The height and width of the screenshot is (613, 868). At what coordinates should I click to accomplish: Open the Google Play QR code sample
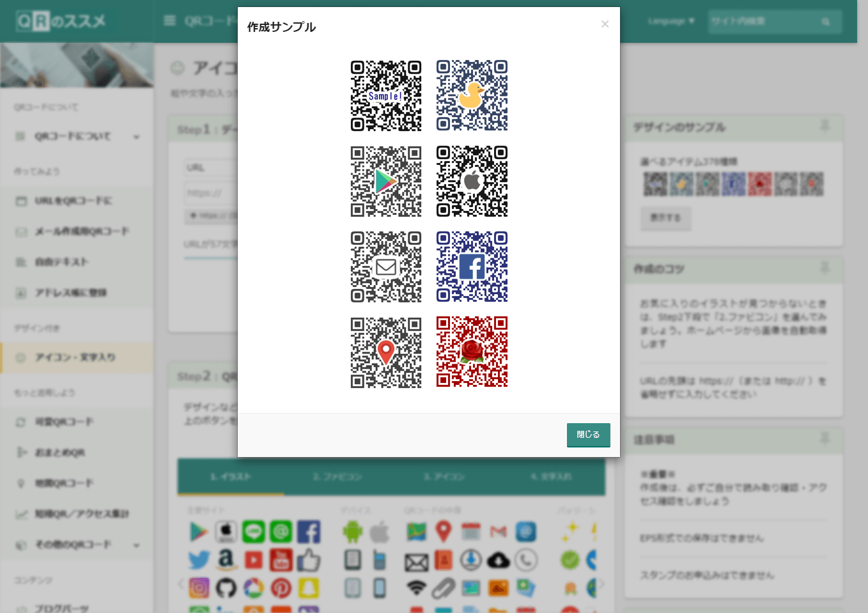pyautogui.click(x=386, y=182)
